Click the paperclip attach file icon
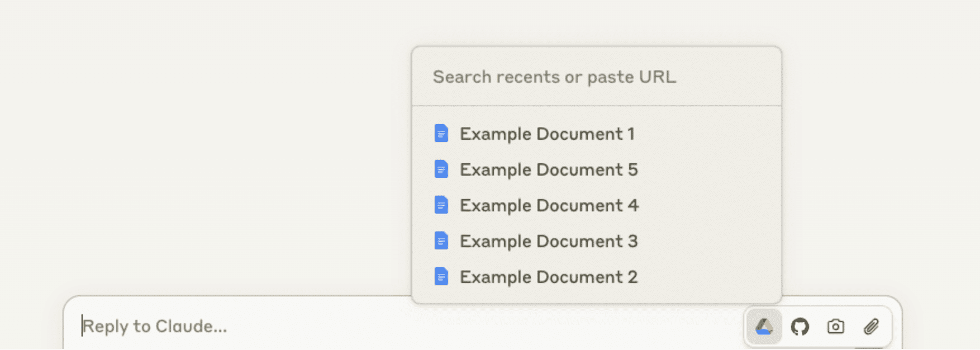Viewport: 980px width, 350px height. pyautogui.click(x=871, y=327)
